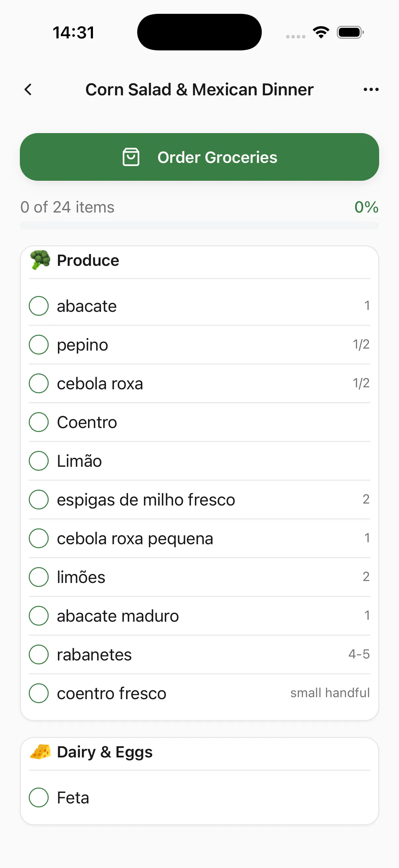Click the Order Groceries button
The height and width of the screenshot is (868, 399).
199,157
